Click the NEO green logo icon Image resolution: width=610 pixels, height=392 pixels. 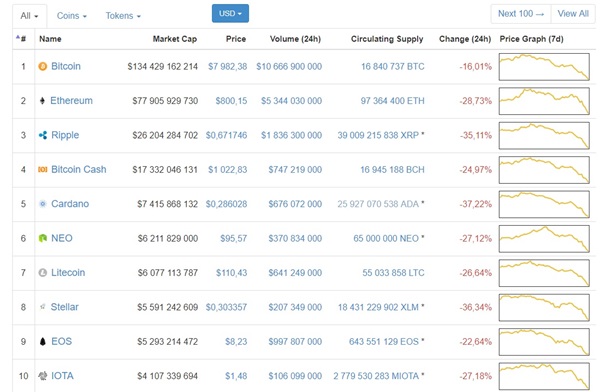(x=43, y=238)
